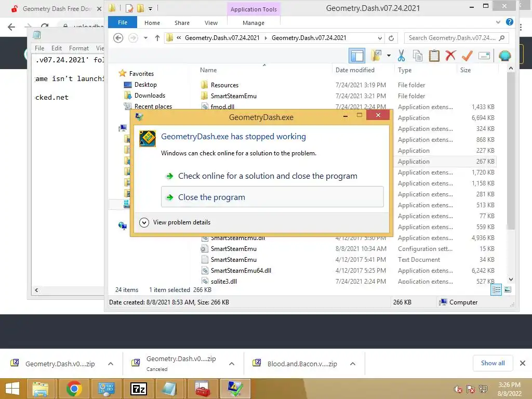The width and height of the screenshot is (532, 399).
Task: Click the Action Center flag tray icon
Action: point(471,389)
